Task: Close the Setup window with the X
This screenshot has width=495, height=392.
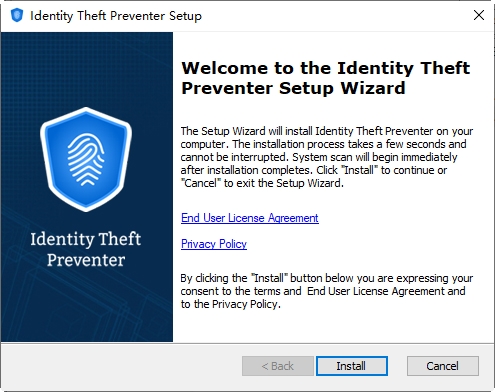Action: pos(479,15)
